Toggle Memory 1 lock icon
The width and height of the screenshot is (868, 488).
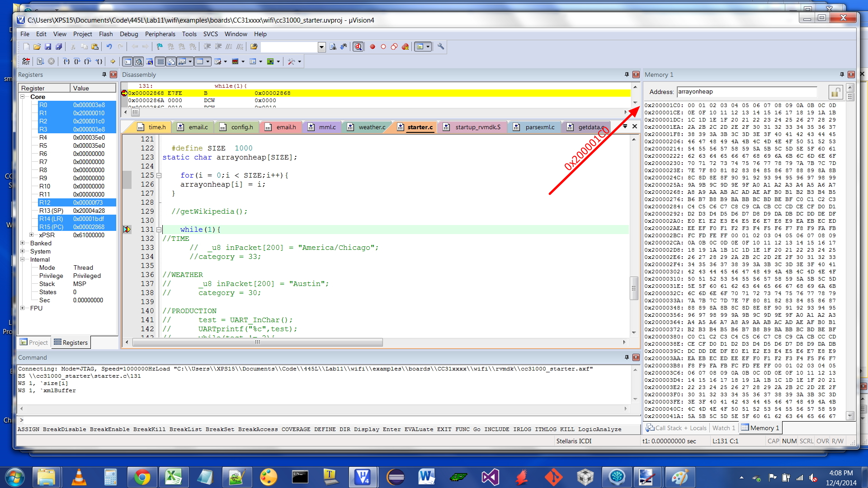tap(835, 92)
